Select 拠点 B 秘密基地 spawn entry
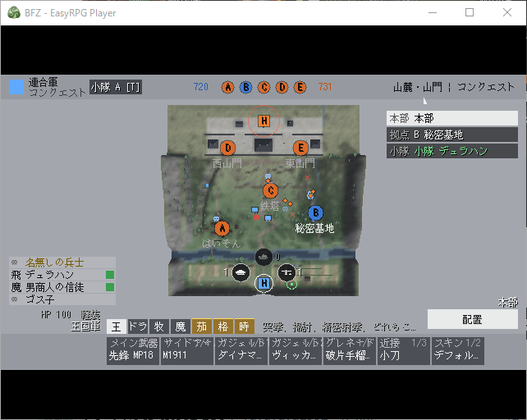Viewport: 527px width, 420px height. (452, 135)
